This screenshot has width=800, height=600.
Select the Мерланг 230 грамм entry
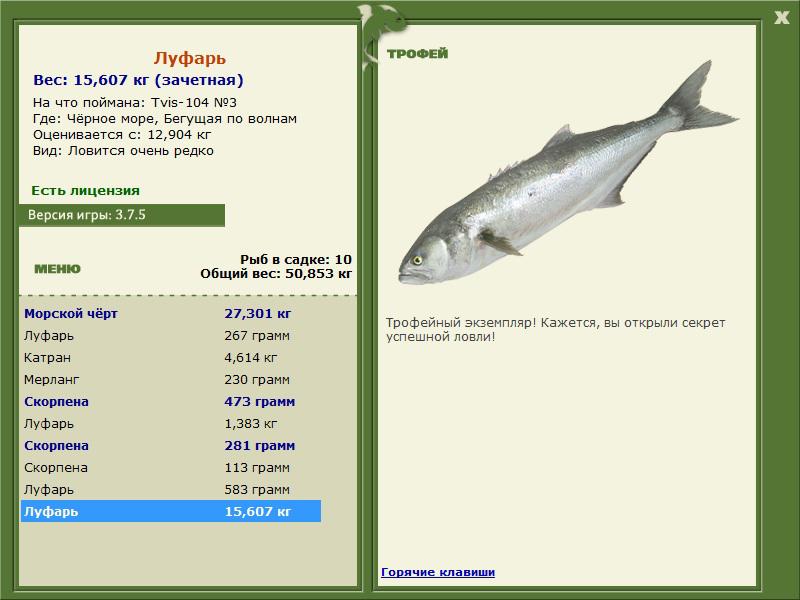pos(171,380)
